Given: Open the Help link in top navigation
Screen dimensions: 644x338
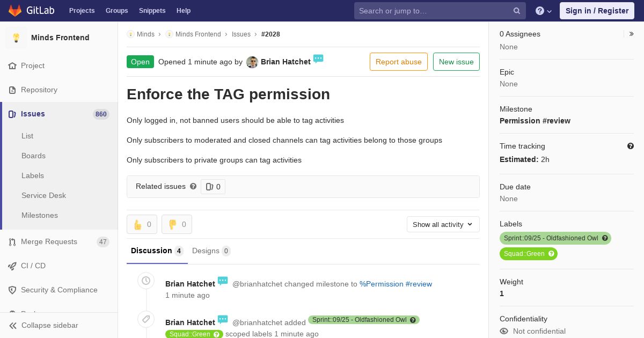Looking at the screenshot, I should tap(184, 11).
